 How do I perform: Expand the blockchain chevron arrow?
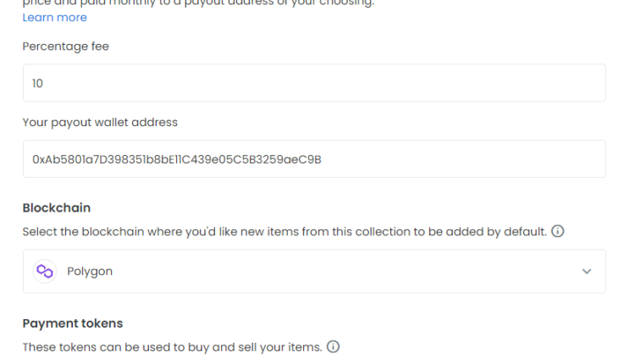click(587, 272)
